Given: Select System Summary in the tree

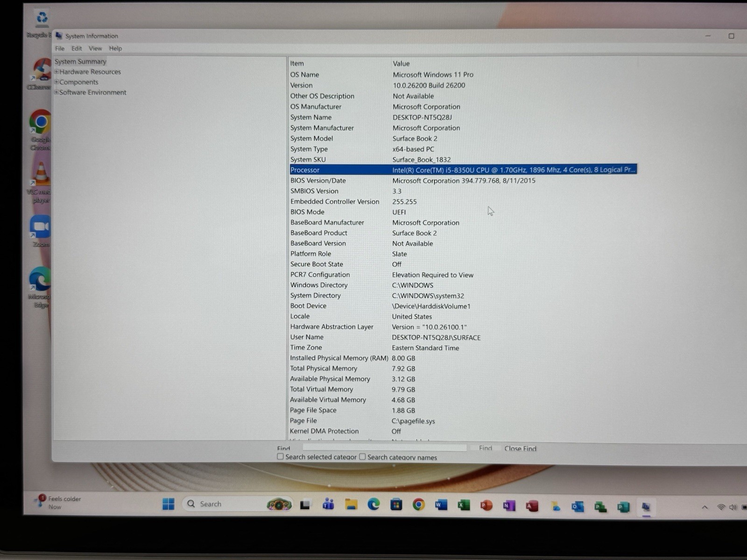Looking at the screenshot, I should pos(80,62).
